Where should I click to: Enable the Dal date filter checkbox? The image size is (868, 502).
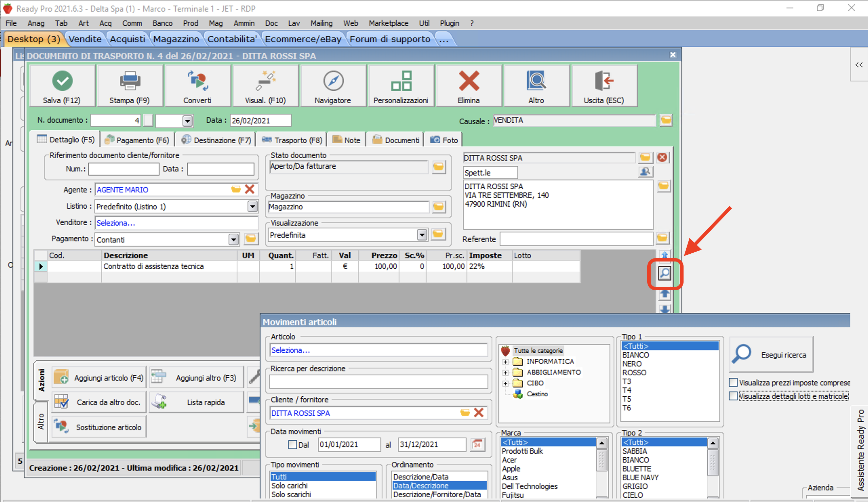click(292, 444)
